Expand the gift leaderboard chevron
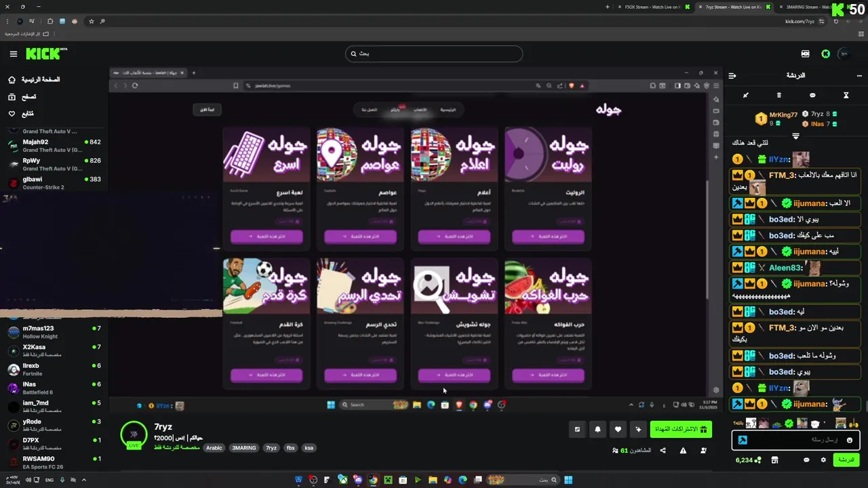This screenshot has height=488, width=868. 795,136
